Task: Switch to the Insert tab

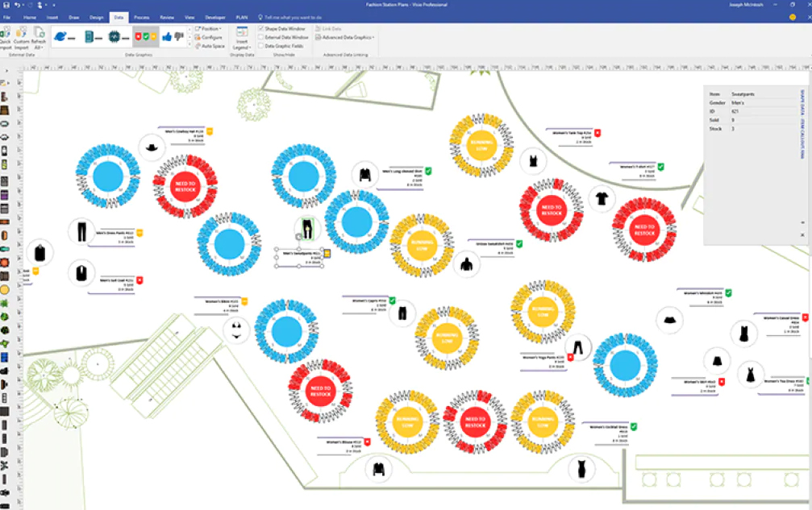Action: (x=52, y=17)
